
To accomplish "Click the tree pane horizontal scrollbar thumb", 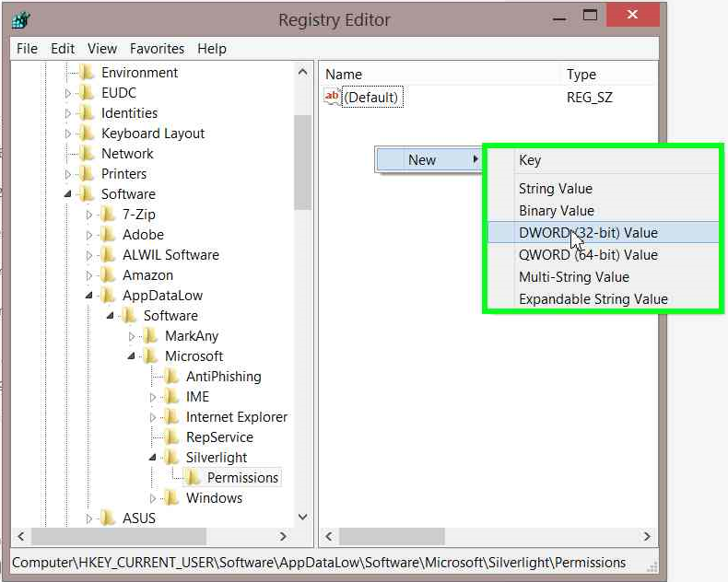I will tap(119, 537).
